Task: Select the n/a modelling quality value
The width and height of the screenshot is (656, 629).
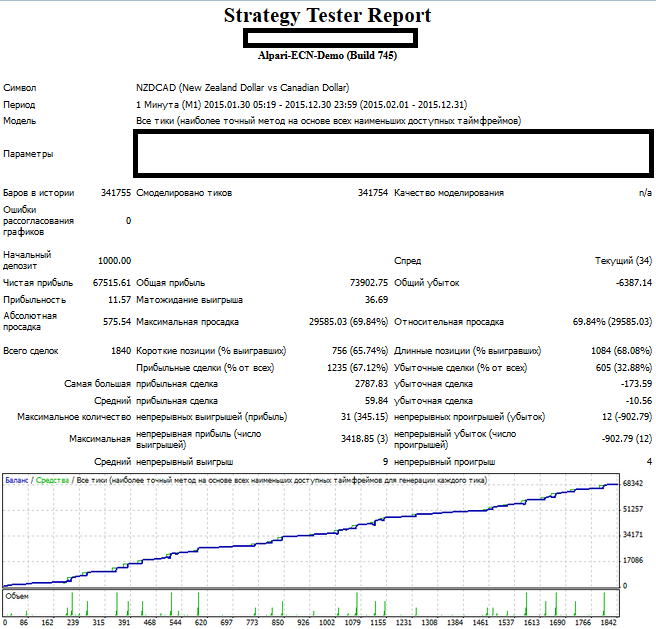Action: point(645,193)
